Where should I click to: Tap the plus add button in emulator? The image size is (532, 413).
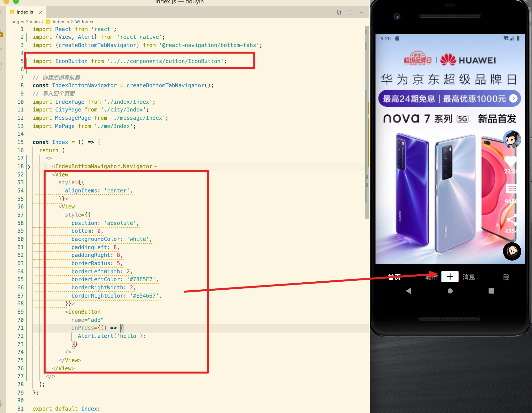450,277
